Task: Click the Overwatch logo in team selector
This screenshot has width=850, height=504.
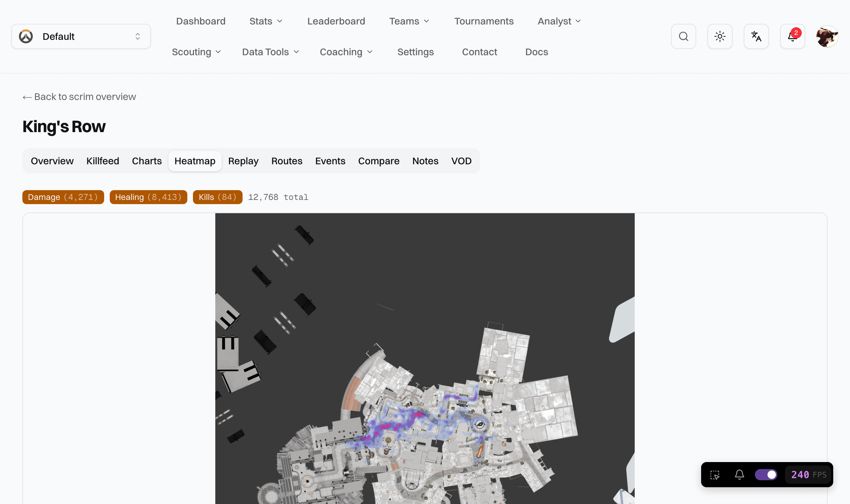Action: pyautogui.click(x=26, y=36)
